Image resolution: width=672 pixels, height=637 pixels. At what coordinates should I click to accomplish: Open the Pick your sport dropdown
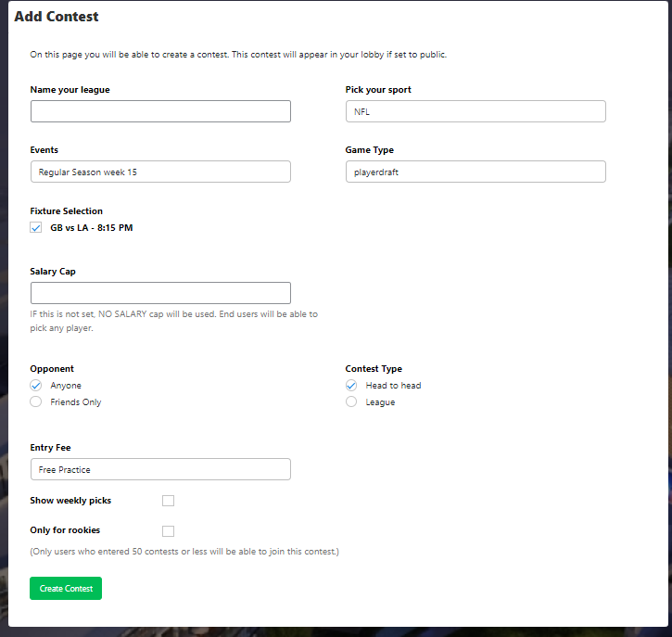tap(475, 111)
